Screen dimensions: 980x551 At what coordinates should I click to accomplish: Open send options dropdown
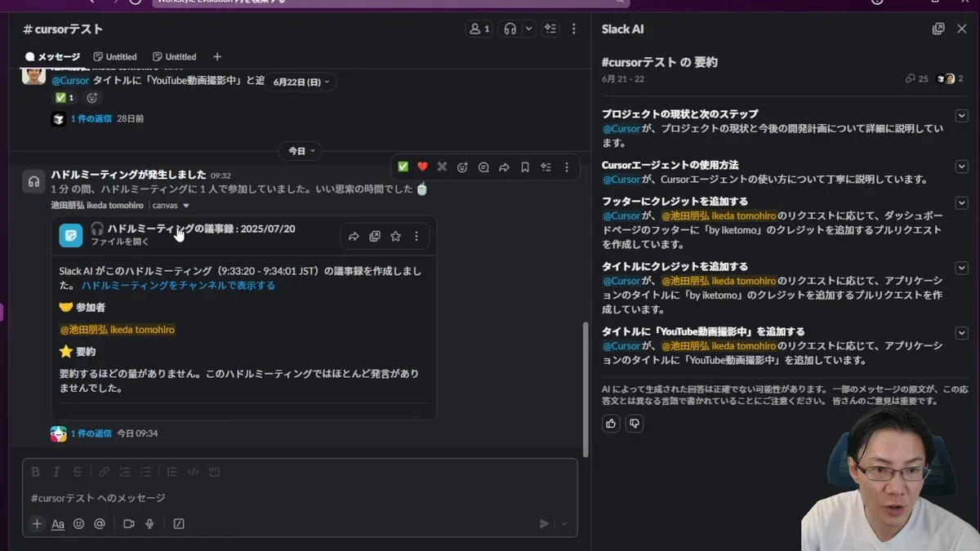pyautogui.click(x=564, y=524)
